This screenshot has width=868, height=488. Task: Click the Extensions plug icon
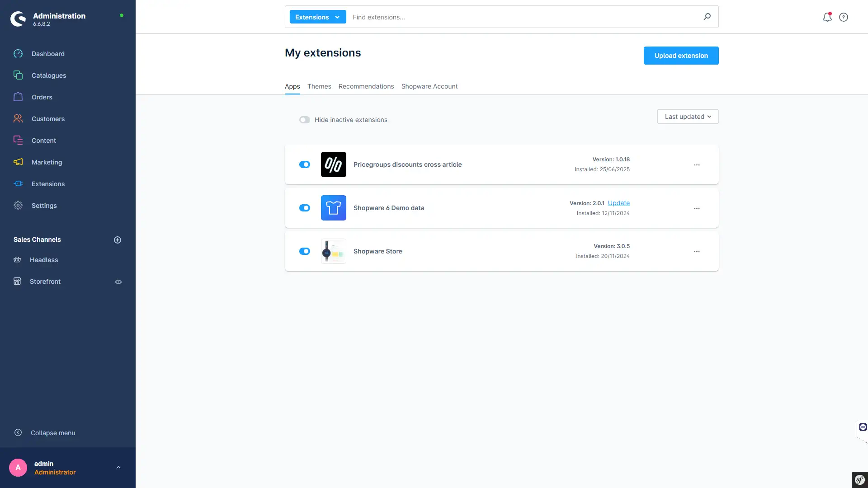pyautogui.click(x=18, y=184)
